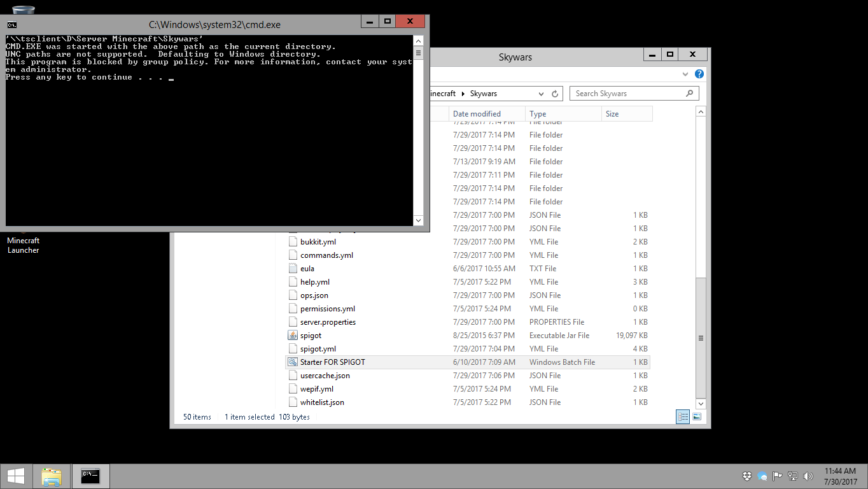The image size is (868, 489).
Task: Click the network tray icon
Action: [792, 476]
